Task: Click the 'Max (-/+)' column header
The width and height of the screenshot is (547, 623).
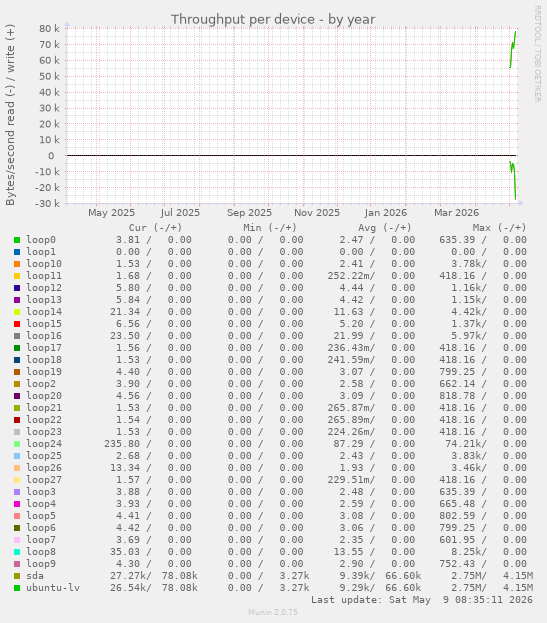Action: pos(499,228)
